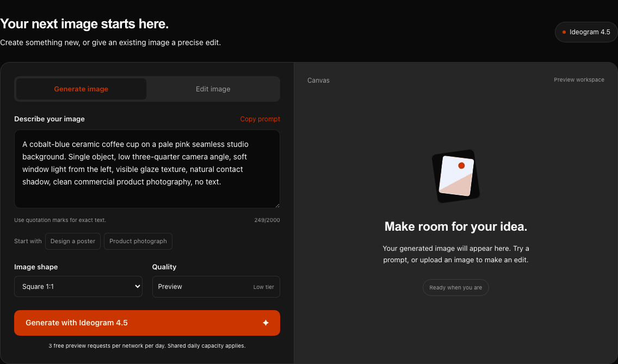
Task: Click the text area resize handle
Action: [277, 205]
